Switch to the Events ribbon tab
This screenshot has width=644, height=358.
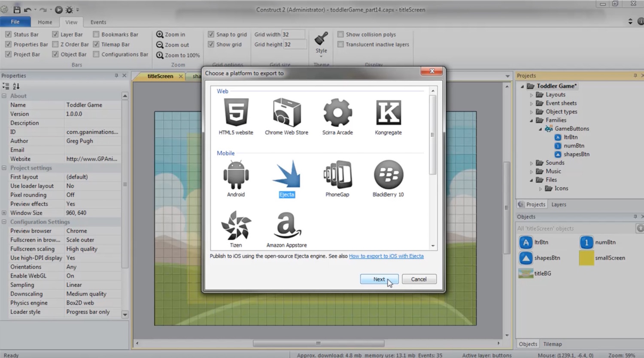click(x=98, y=22)
